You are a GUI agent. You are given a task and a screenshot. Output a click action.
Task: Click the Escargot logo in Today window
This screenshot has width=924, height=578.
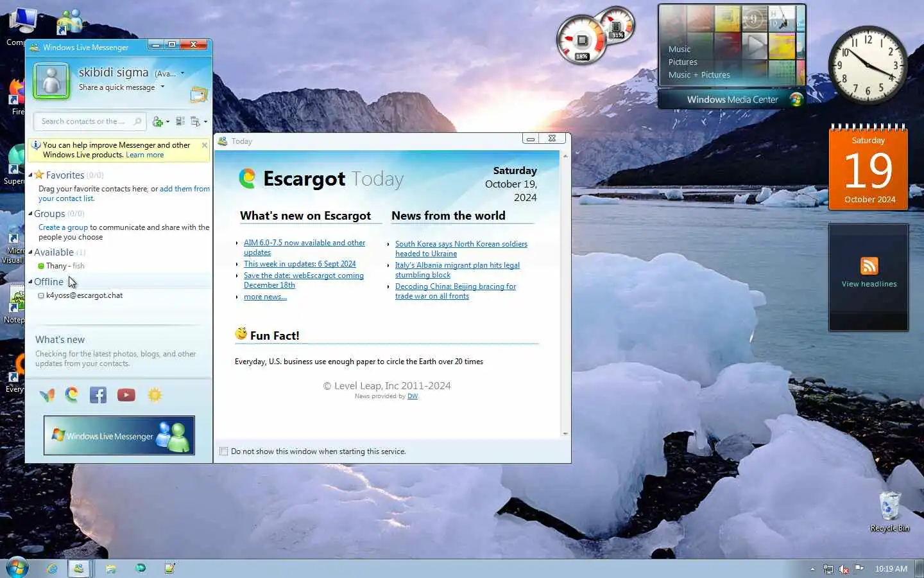[247, 179]
